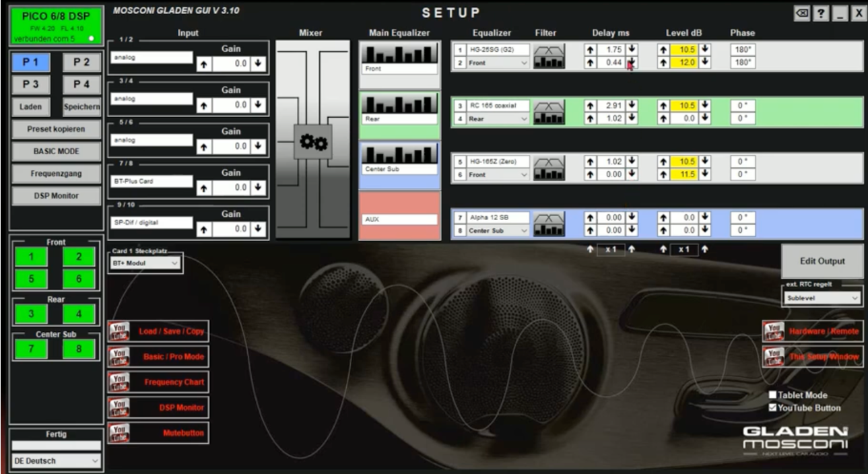Screen dimensions: 868x474
Task: Select preset P 3
Action: 31,84
